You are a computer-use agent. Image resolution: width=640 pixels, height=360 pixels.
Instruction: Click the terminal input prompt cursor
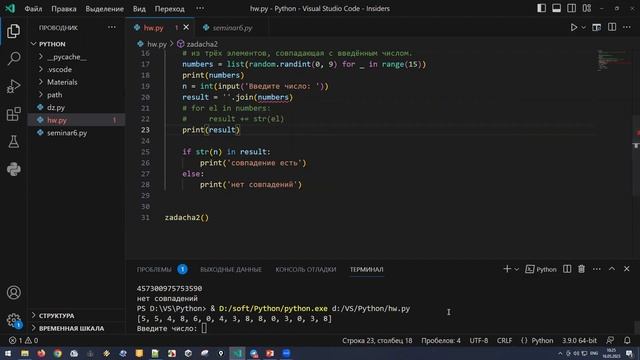pos(204,329)
